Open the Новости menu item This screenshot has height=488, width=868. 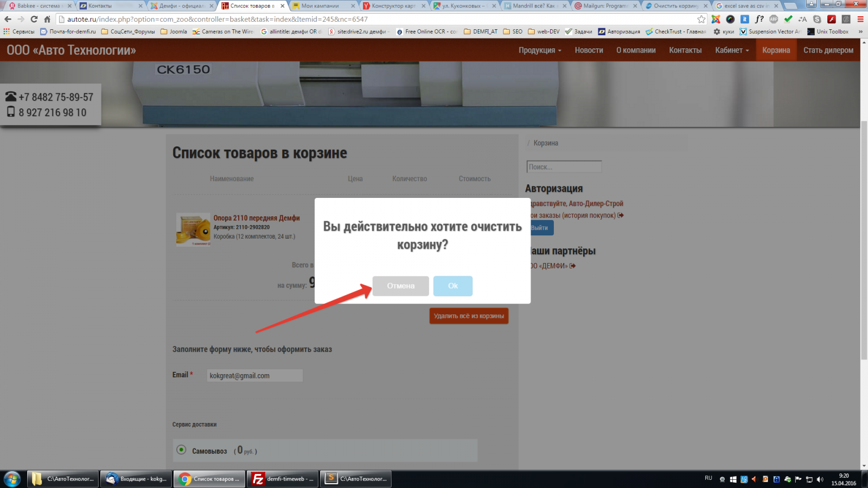[589, 50]
